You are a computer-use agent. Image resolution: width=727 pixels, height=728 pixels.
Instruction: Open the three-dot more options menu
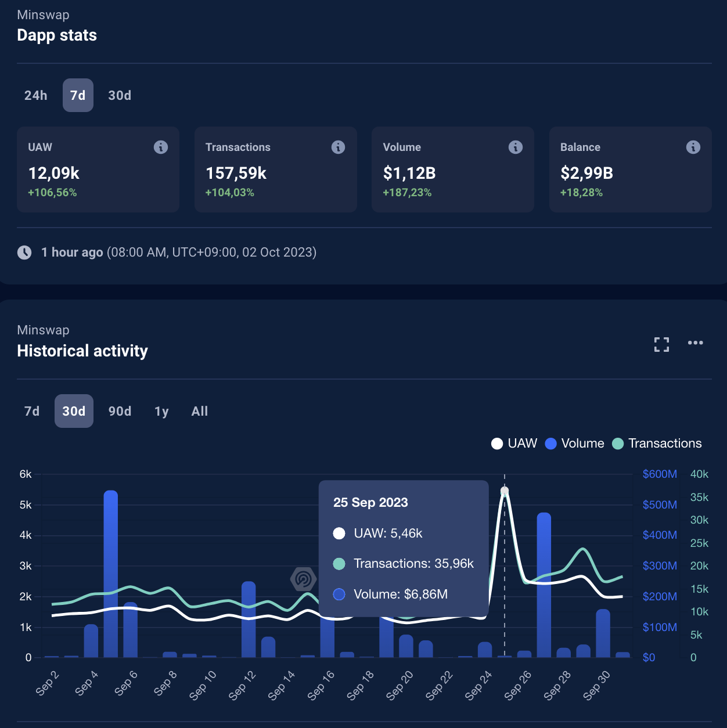coord(695,343)
